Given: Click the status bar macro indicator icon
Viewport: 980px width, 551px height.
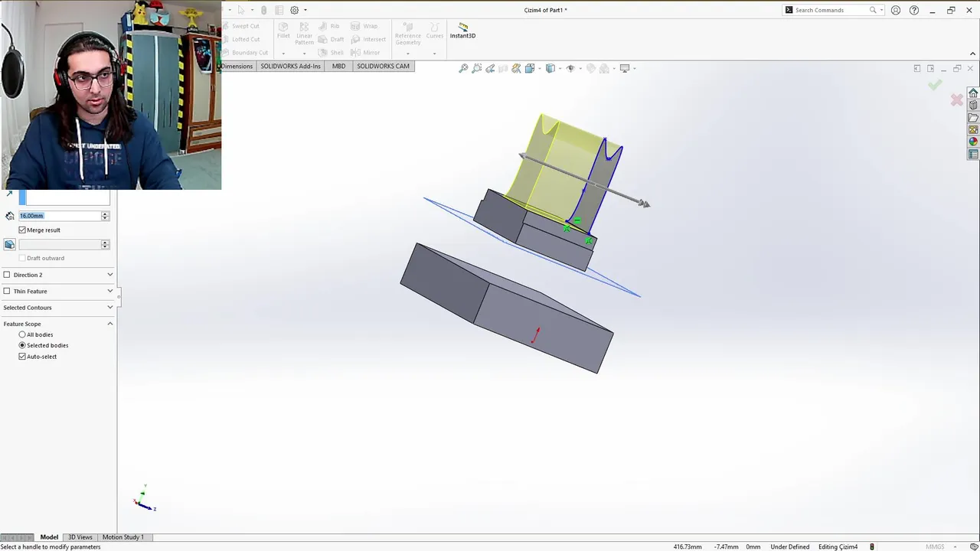Looking at the screenshot, I should pos(871,546).
